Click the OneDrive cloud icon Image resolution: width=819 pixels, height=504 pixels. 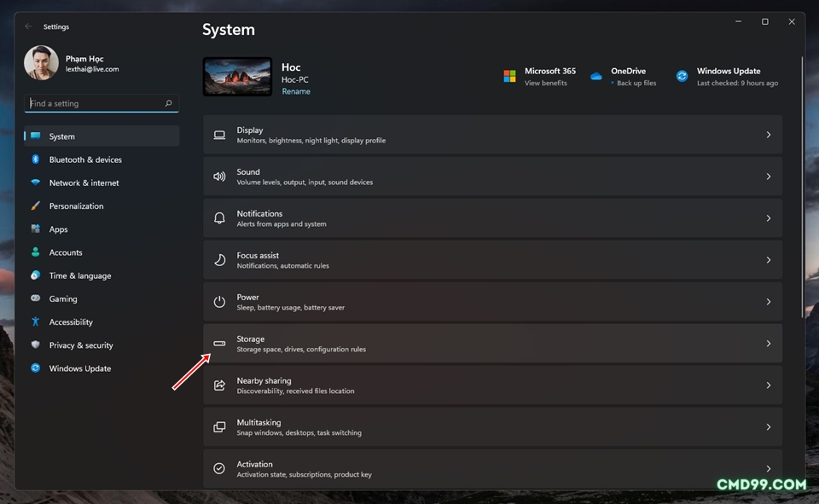pyautogui.click(x=596, y=77)
